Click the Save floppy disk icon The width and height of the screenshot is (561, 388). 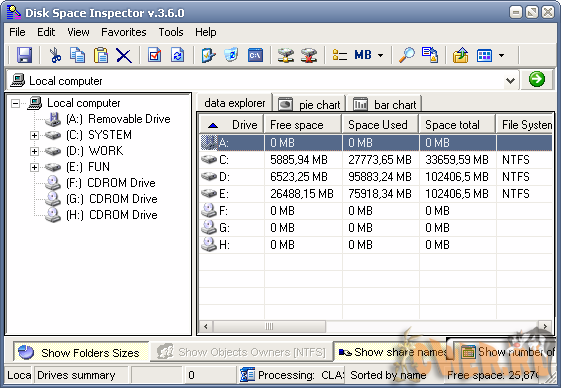tap(24, 55)
